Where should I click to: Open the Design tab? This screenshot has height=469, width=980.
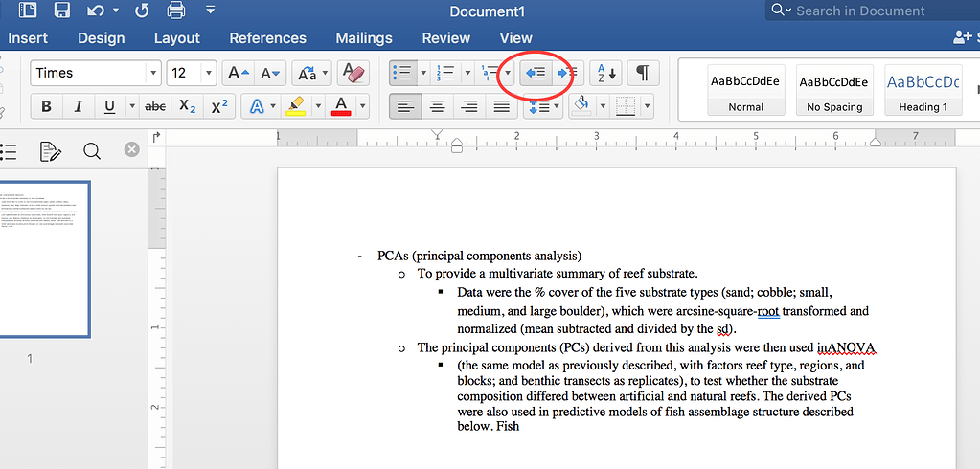coord(102,38)
